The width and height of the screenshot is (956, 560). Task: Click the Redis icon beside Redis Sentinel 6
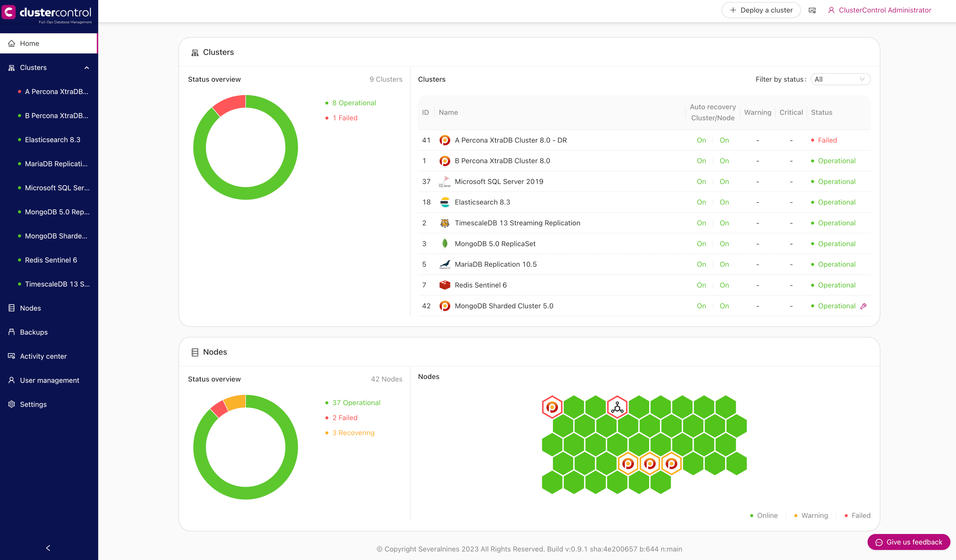[445, 285]
